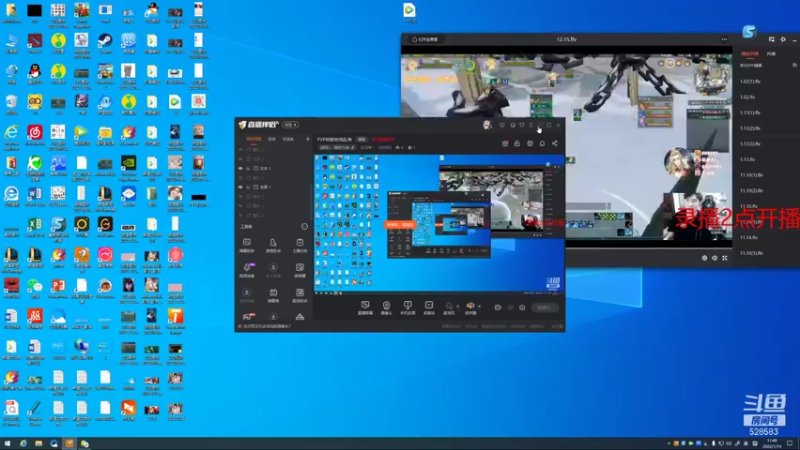Open the Steam desktop shortcut
Image resolution: width=800 pixels, height=450 pixels.
pos(105,43)
